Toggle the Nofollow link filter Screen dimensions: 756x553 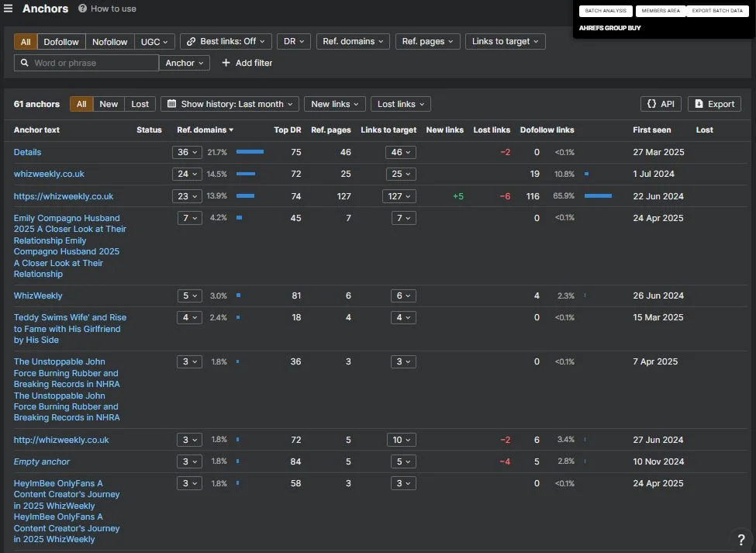tap(110, 41)
